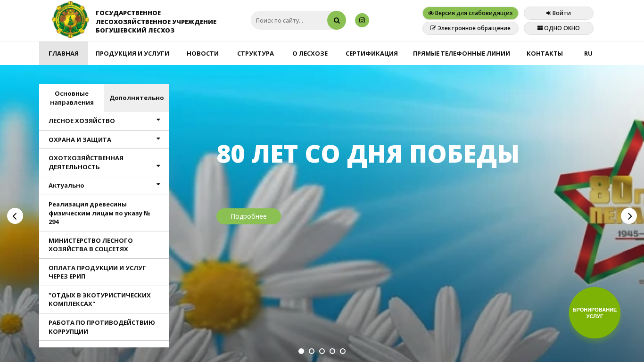Screen dimensions: 644x362
Task: Go to the previous slide arrow
Action: point(15,216)
